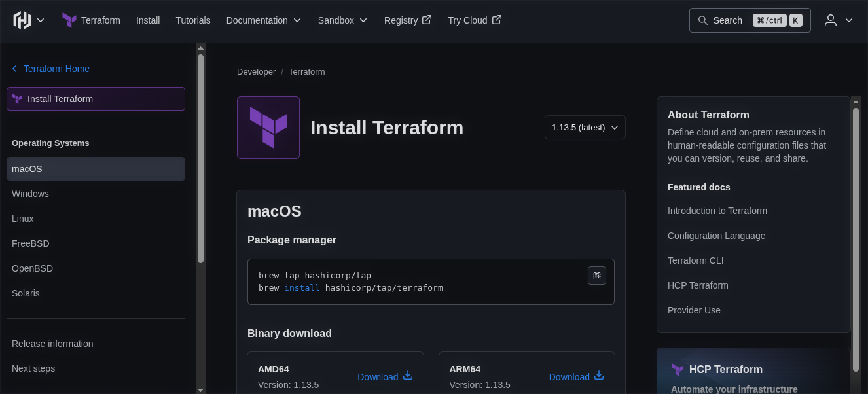This screenshot has width=868, height=394.
Task: Click the Install Terraform sidebar icon
Action: tap(16, 98)
